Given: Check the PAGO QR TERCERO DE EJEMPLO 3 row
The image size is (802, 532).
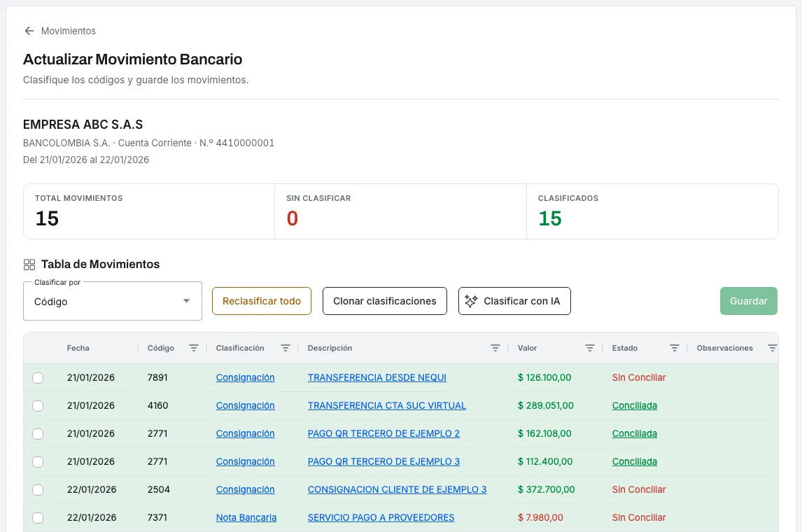Looking at the screenshot, I should (x=38, y=462).
